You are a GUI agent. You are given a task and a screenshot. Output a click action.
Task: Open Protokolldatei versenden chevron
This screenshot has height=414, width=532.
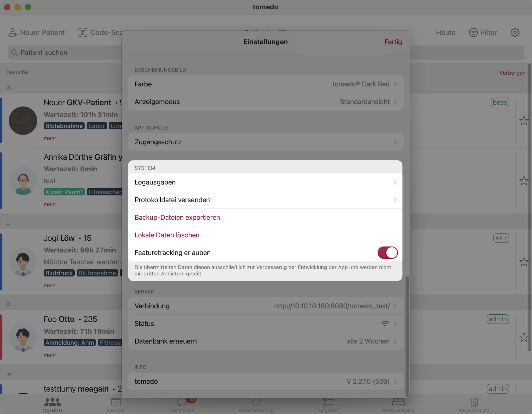[x=395, y=200]
